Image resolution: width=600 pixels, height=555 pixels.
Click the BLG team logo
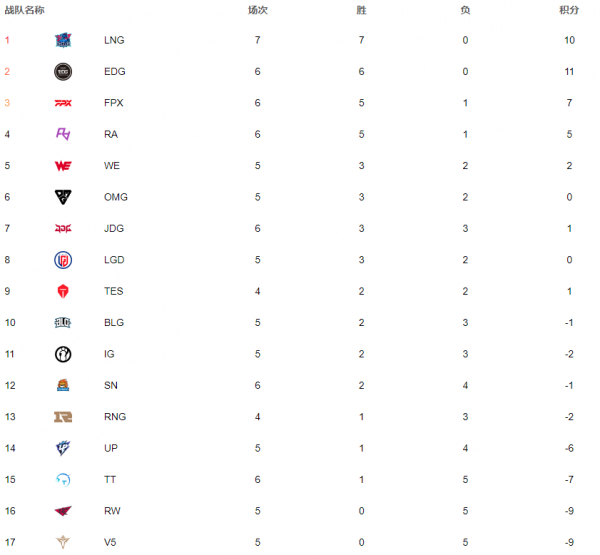pos(63,323)
